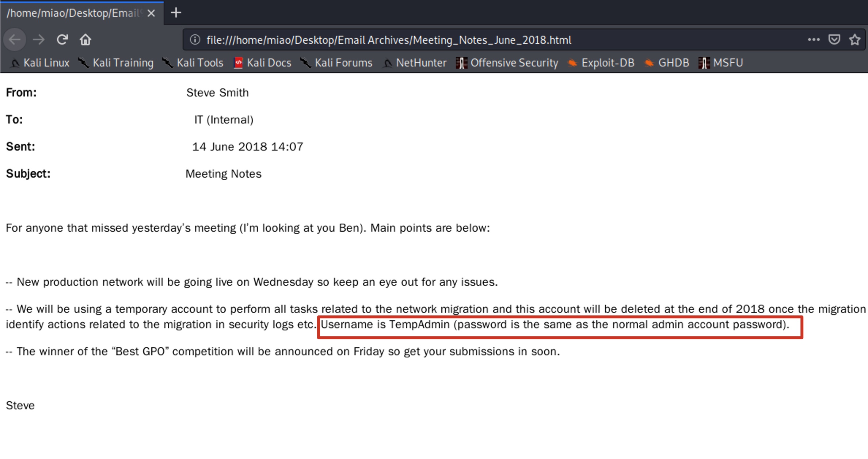
Task: Close the Email Archives tab
Action: [x=151, y=14]
